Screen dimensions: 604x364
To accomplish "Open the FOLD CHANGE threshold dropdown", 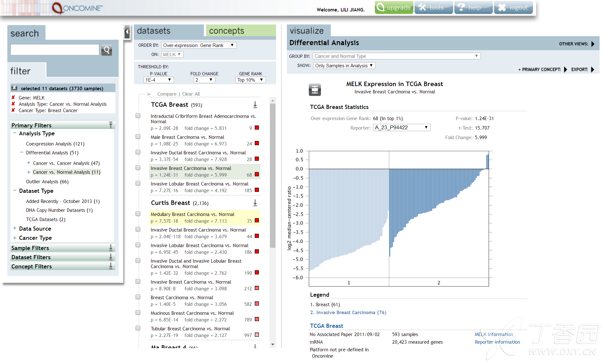I will click(204, 80).
